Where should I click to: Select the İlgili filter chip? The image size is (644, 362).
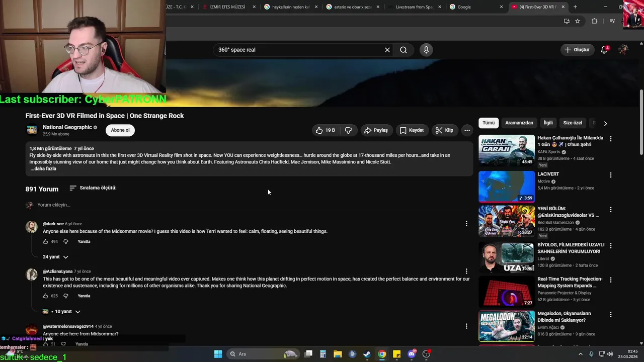point(548,123)
